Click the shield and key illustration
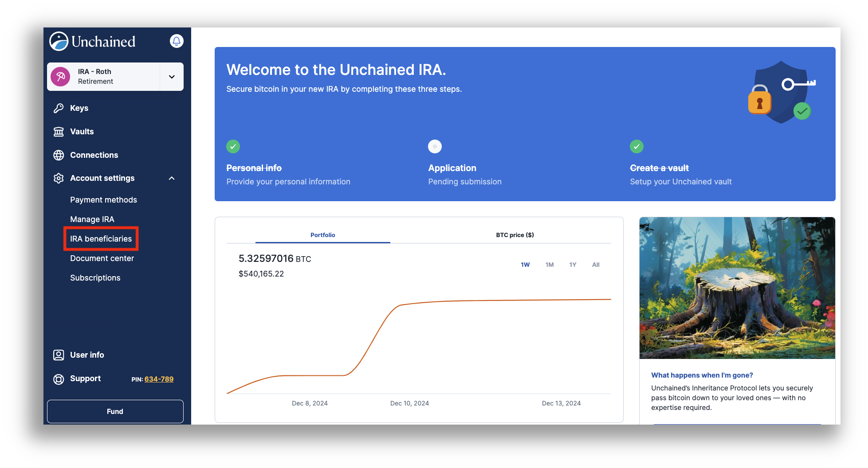This screenshot has width=868, height=468. point(782,92)
